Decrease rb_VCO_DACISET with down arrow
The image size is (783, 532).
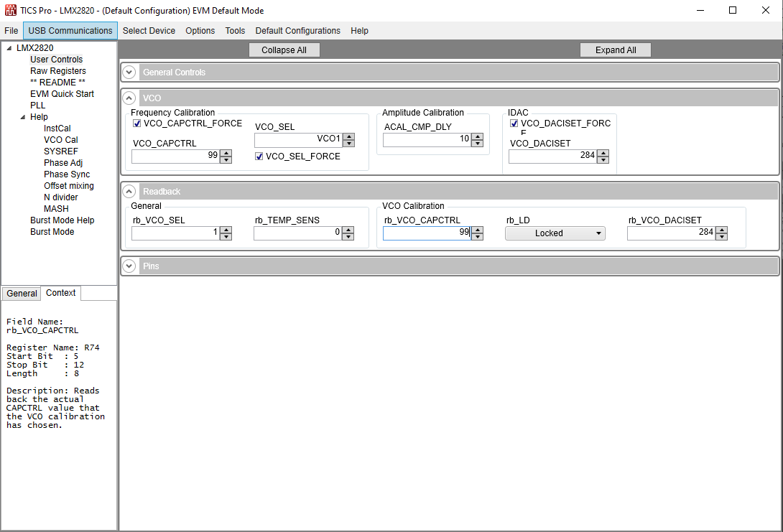click(722, 236)
